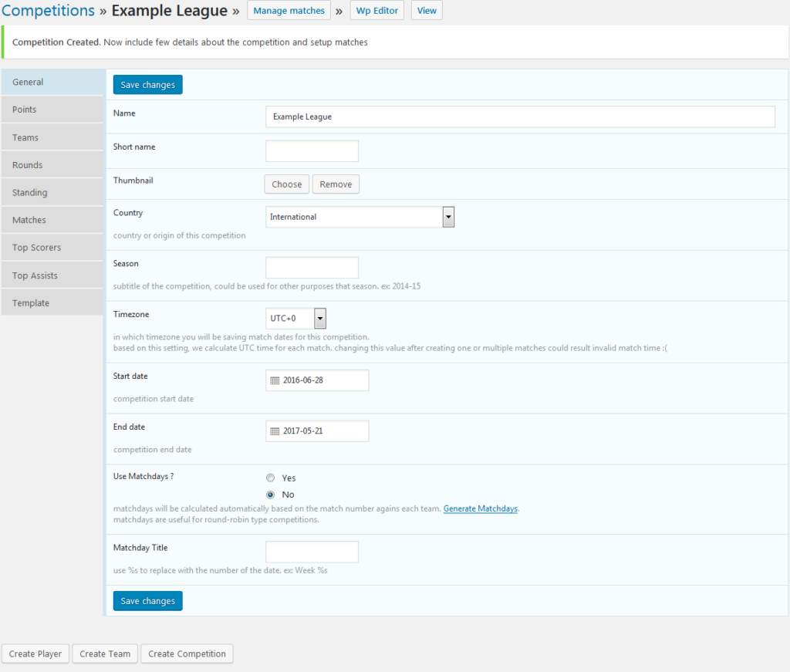Expand the Timezone UTC+0 dropdown
This screenshot has height=672, width=790.
296,319
